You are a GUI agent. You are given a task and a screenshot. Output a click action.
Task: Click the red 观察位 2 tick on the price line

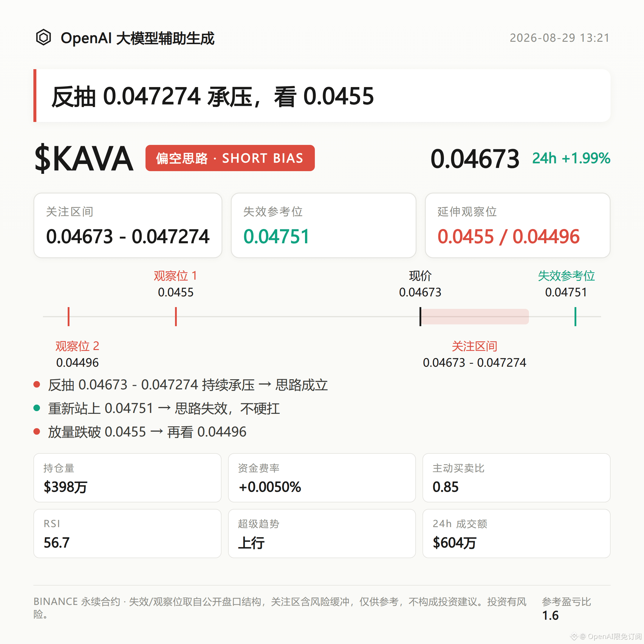pyautogui.click(x=69, y=317)
